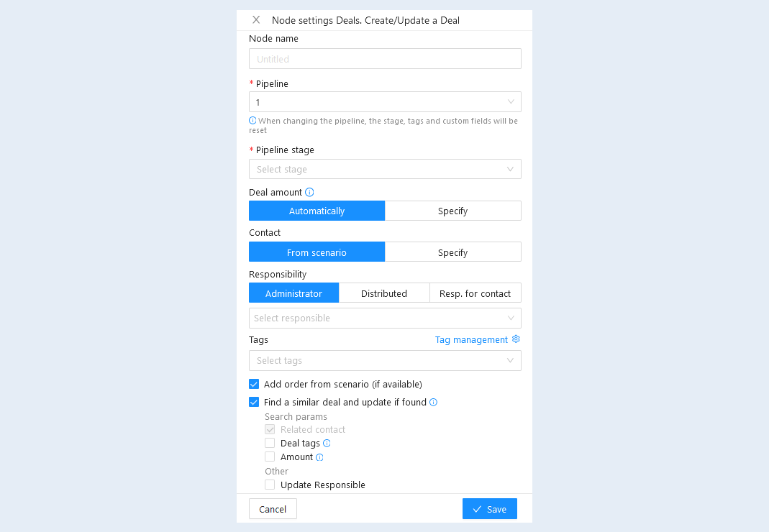The height and width of the screenshot is (532, 769).
Task: Click the Tag management gear icon
Action: 516,339
